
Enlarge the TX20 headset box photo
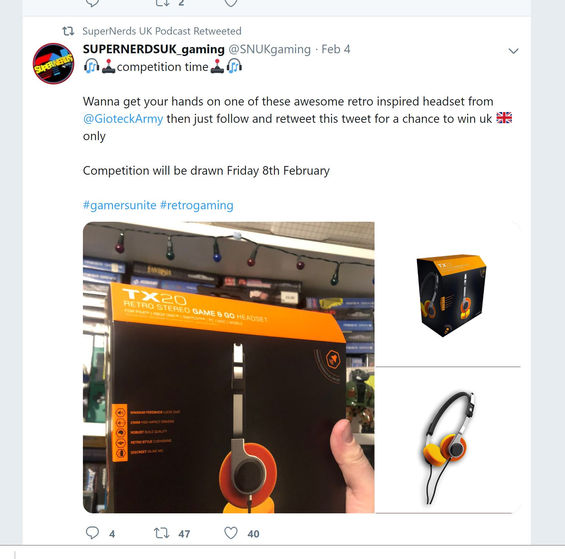[228, 367]
